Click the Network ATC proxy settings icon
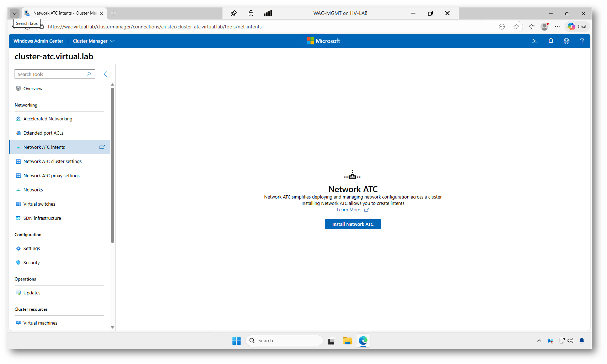The height and width of the screenshot is (364, 607). point(18,176)
